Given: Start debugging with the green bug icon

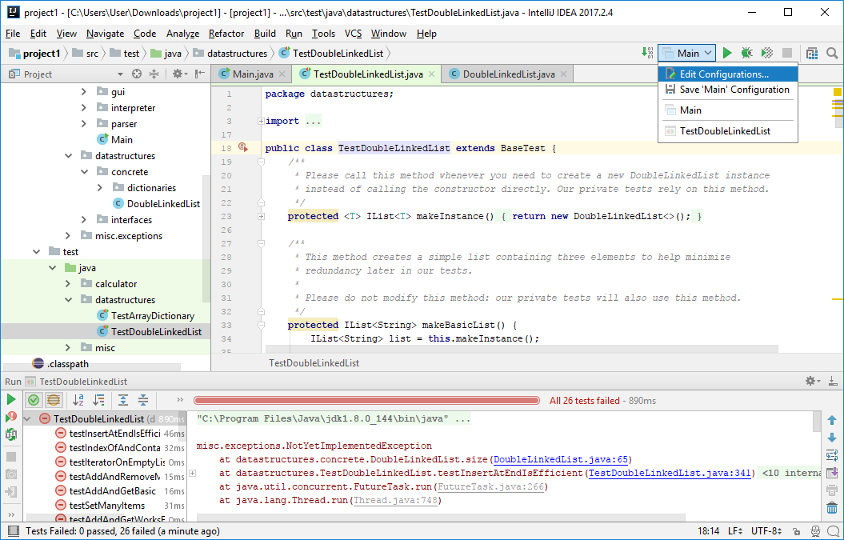Looking at the screenshot, I should (747, 53).
